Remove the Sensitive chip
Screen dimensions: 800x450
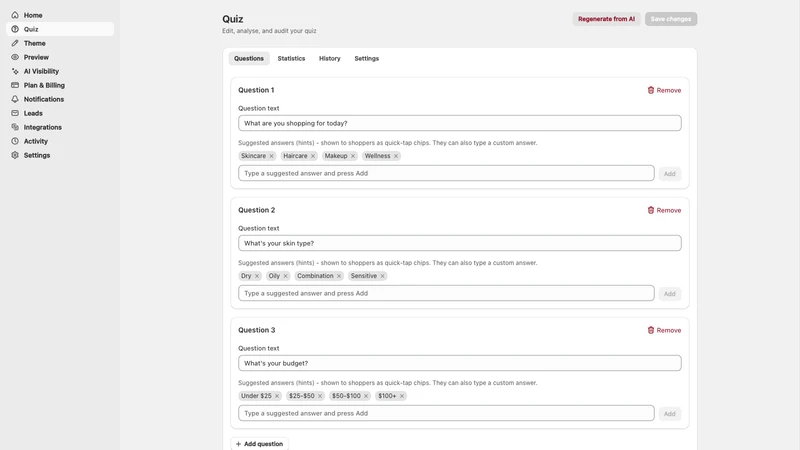click(x=382, y=276)
